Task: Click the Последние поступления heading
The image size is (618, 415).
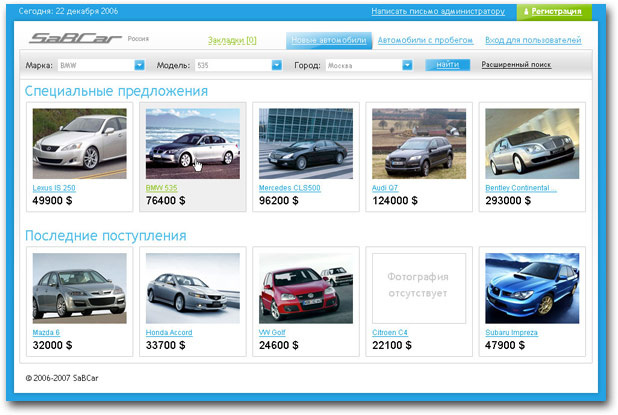Action: [x=106, y=236]
